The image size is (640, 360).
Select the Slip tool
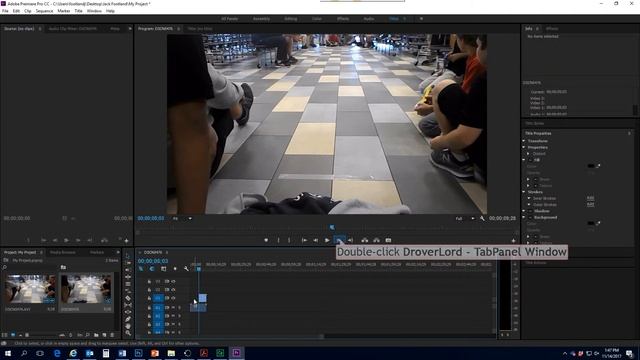pyautogui.click(x=128, y=305)
